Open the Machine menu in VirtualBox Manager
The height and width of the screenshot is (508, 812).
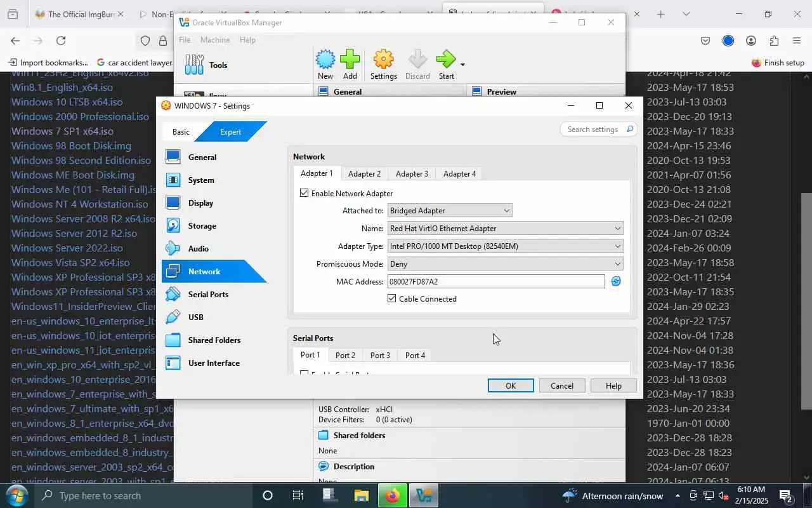(215, 40)
